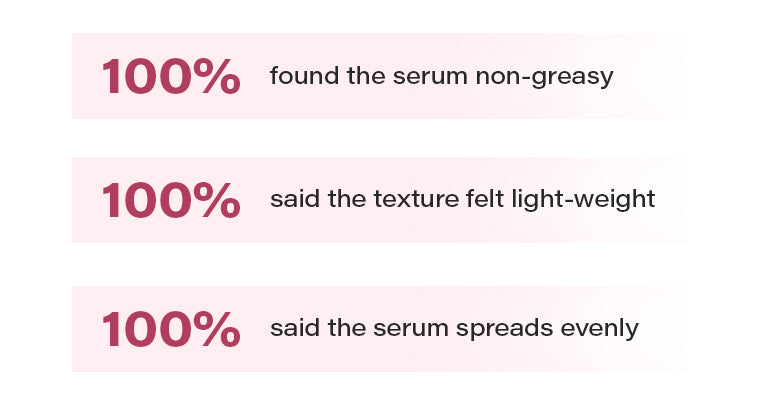The height and width of the screenshot is (400, 757).
Task: Select the text 'said the texture felt light-weight'
Action: click(x=462, y=200)
